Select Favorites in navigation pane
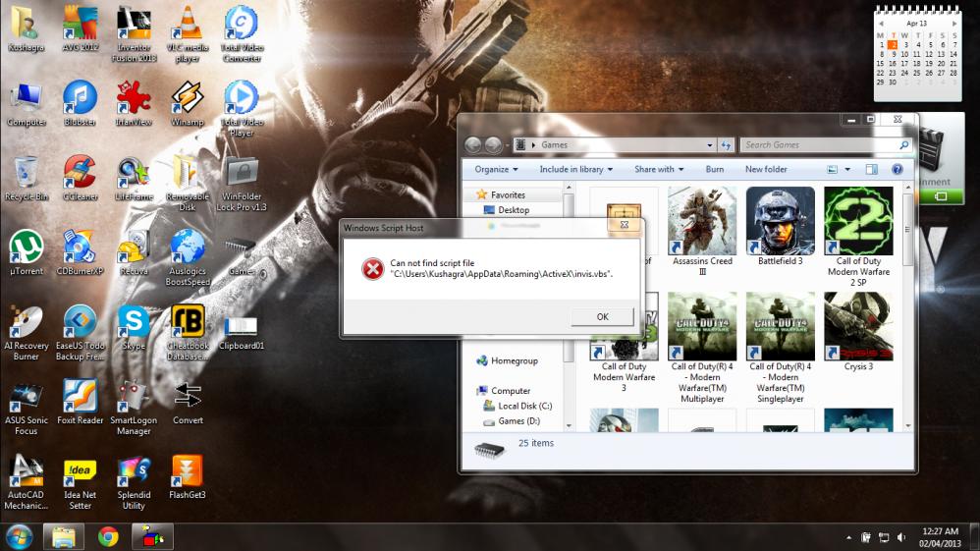This screenshot has width=980, height=551. click(508, 194)
